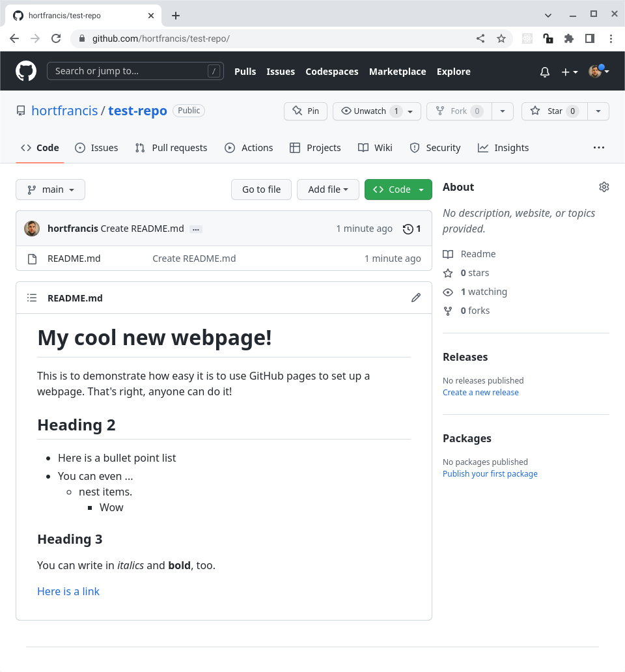
Task: Expand the commit message ellipsis
Action: (196, 229)
